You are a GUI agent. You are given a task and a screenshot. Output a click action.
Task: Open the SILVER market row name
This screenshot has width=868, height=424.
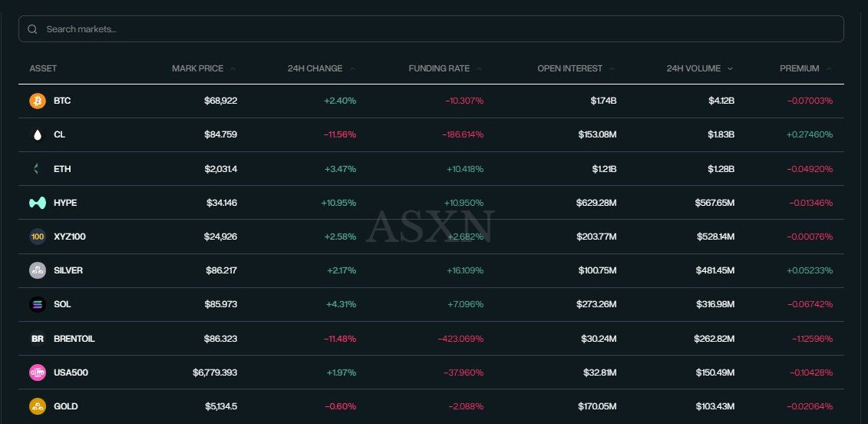pos(68,270)
